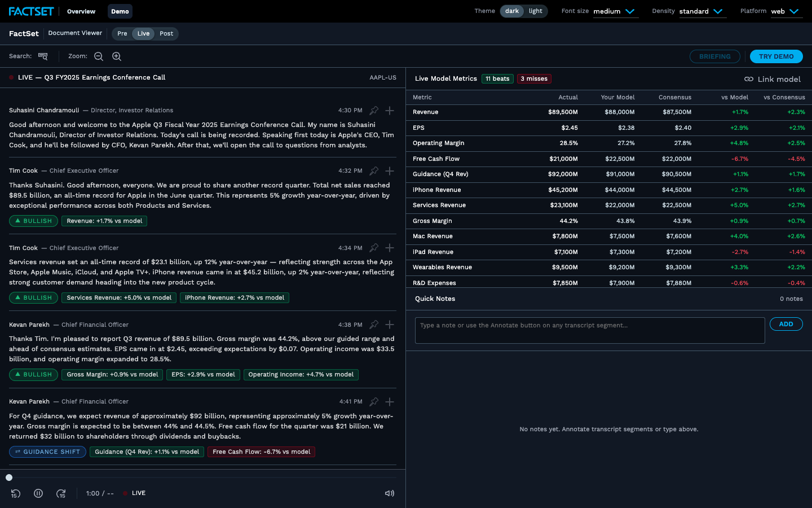Pin Kevan Parekh's 4:41 PM segment
The image size is (812, 508).
pyautogui.click(x=374, y=402)
